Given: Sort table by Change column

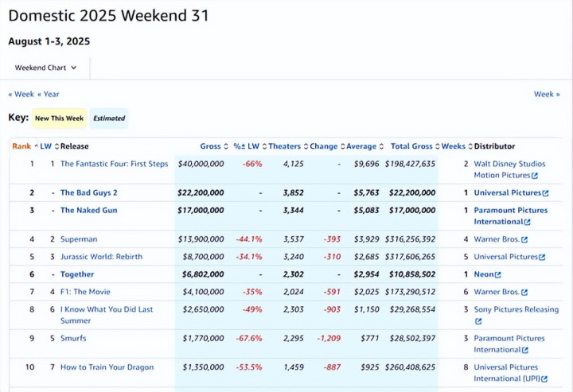Looking at the screenshot, I should 327,146.
